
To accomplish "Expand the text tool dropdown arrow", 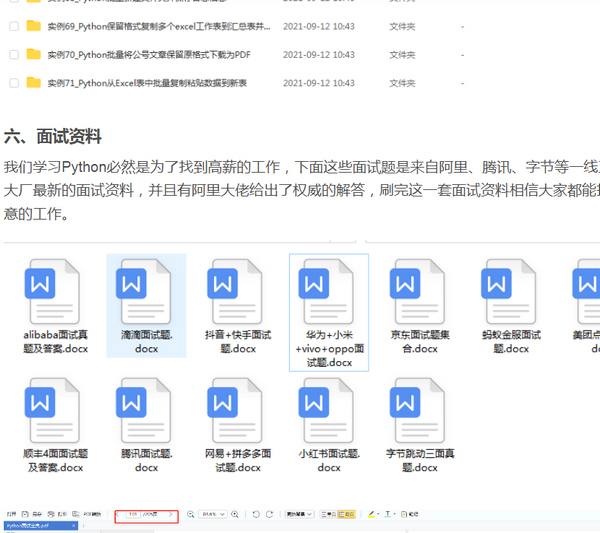I will (395, 514).
